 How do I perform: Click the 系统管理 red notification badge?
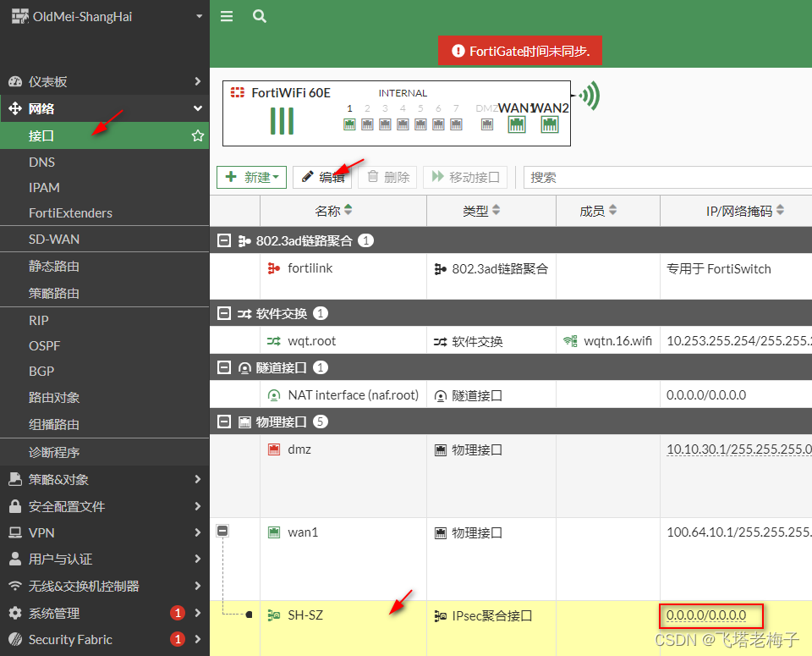tap(178, 613)
